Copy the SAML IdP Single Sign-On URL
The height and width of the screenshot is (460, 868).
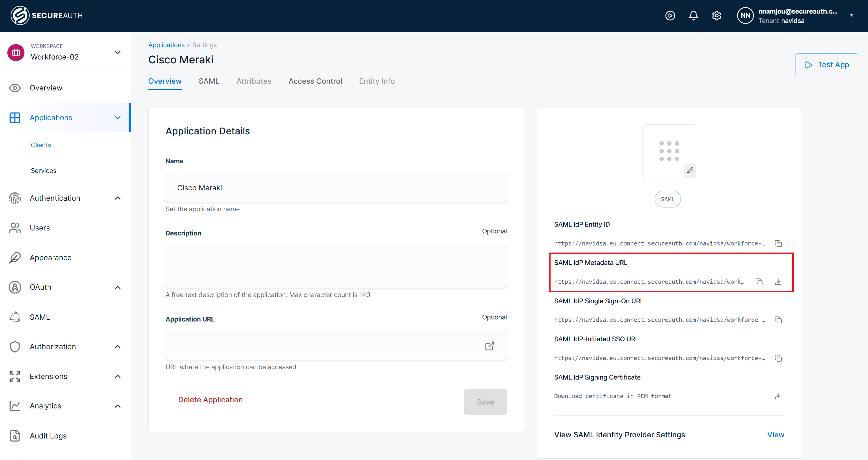pyautogui.click(x=778, y=320)
